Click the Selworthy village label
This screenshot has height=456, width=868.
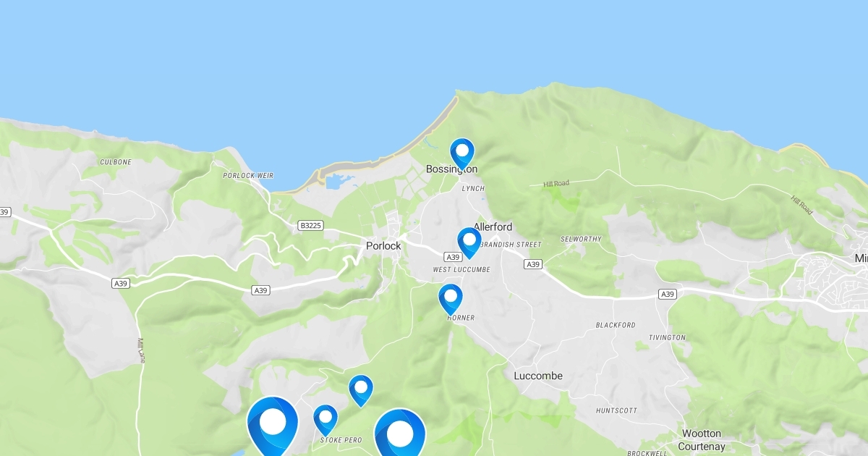pyautogui.click(x=581, y=239)
